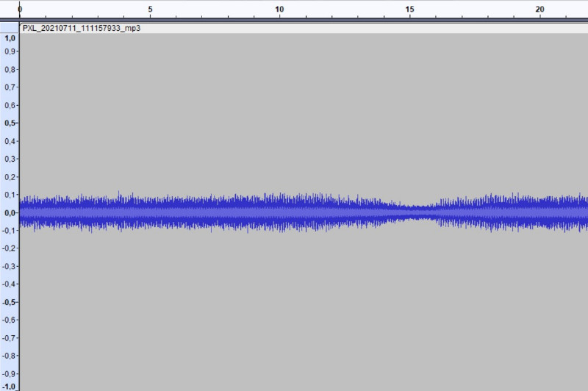The width and height of the screenshot is (588, 391).
Task: Click the -0,5 value on vertical scale
Action: (10, 301)
